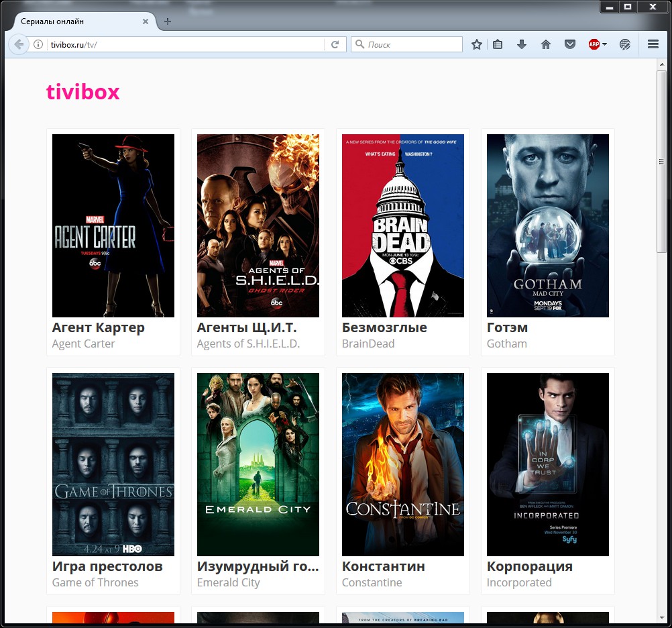Click the Агент Картер title
The width and height of the screenshot is (672, 628).
[x=98, y=328]
